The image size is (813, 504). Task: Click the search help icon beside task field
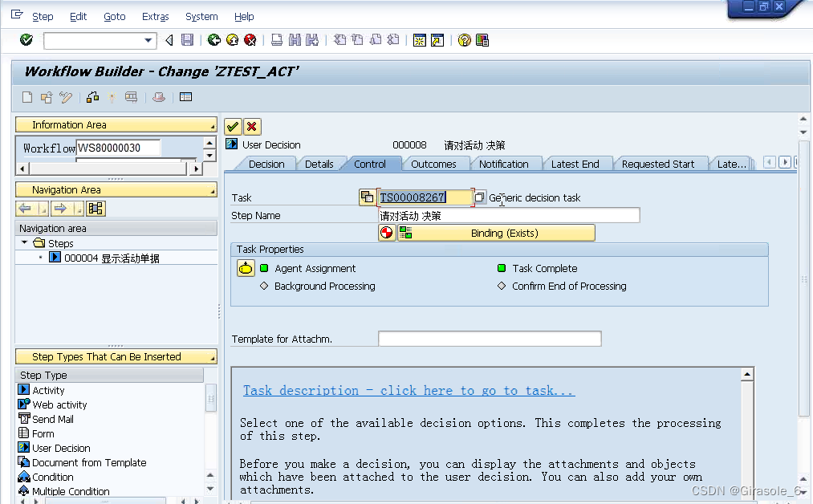pos(479,197)
